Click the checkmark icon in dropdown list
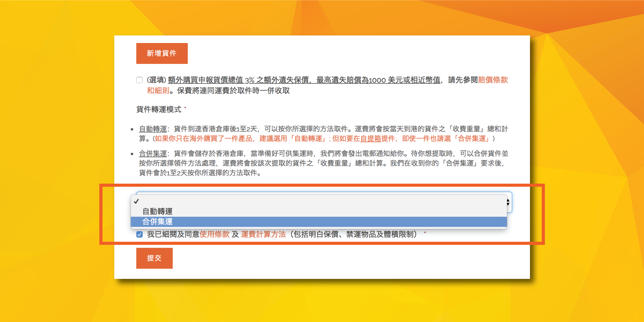 136,201
